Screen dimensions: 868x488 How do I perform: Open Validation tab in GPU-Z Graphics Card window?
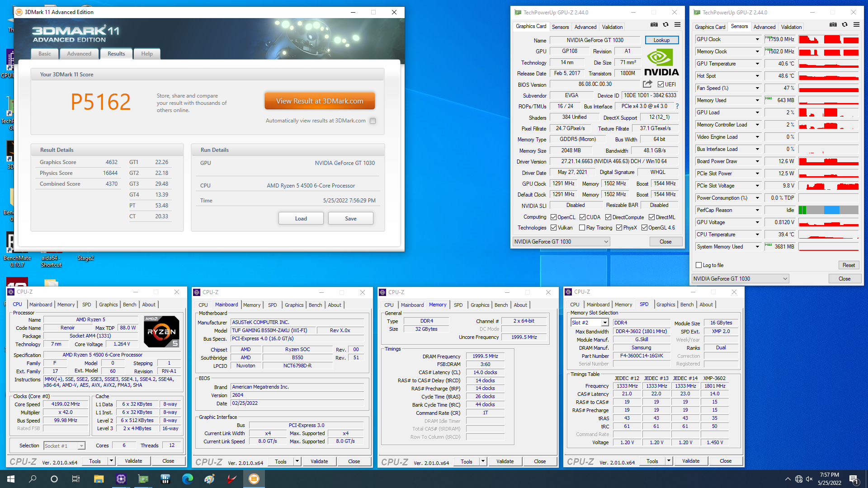coord(612,27)
